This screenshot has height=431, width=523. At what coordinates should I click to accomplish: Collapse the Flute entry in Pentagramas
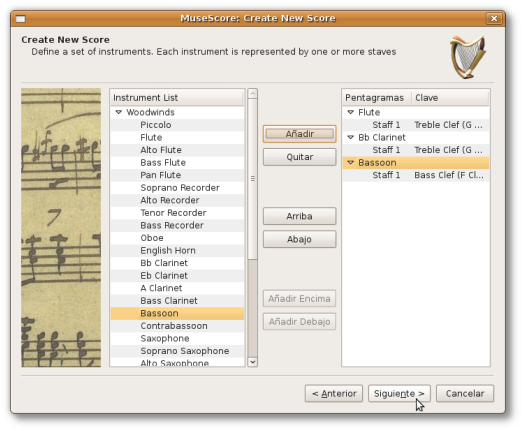pos(350,112)
